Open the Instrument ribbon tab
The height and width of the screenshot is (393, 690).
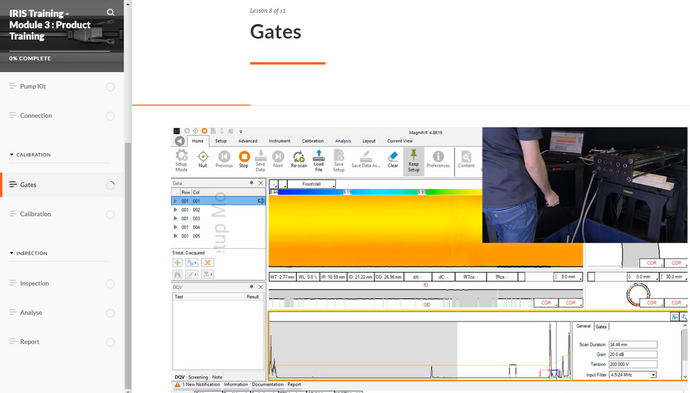[x=279, y=141]
